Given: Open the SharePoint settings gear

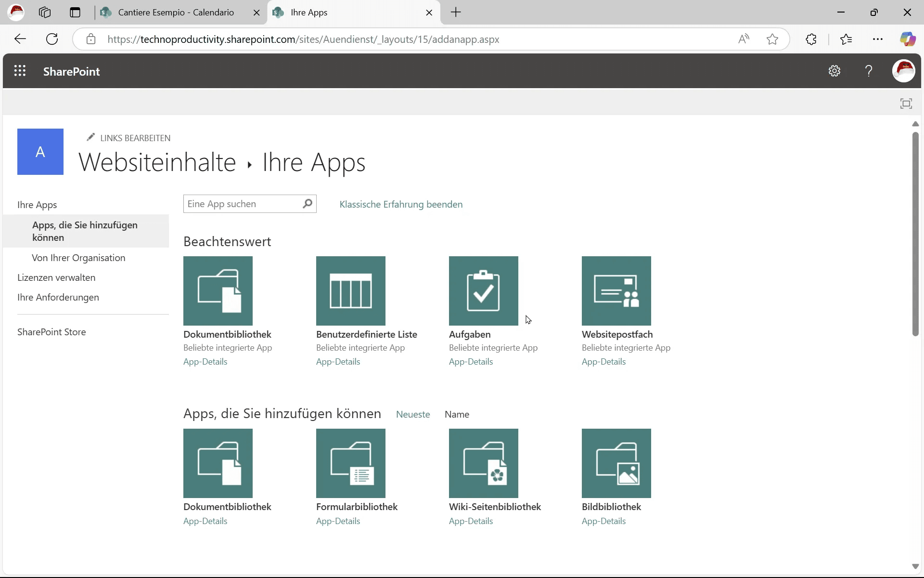Looking at the screenshot, I should click(834, 71).
